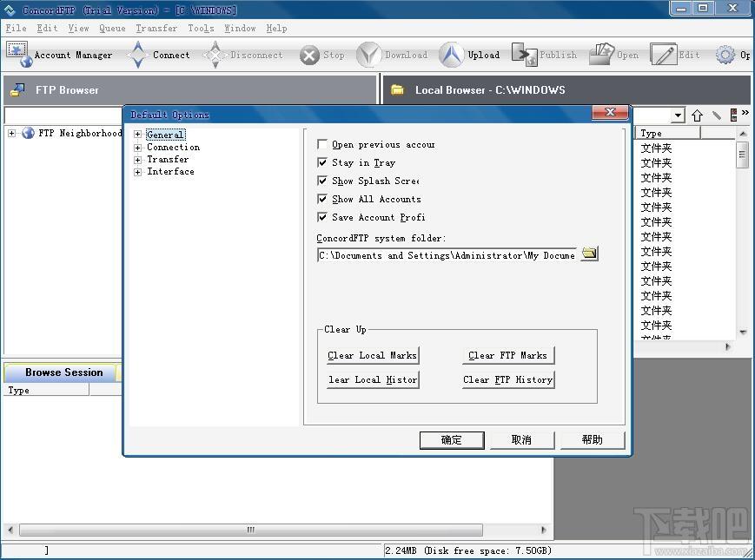Click the bottom horizontal scrollbar thumb

250,530
